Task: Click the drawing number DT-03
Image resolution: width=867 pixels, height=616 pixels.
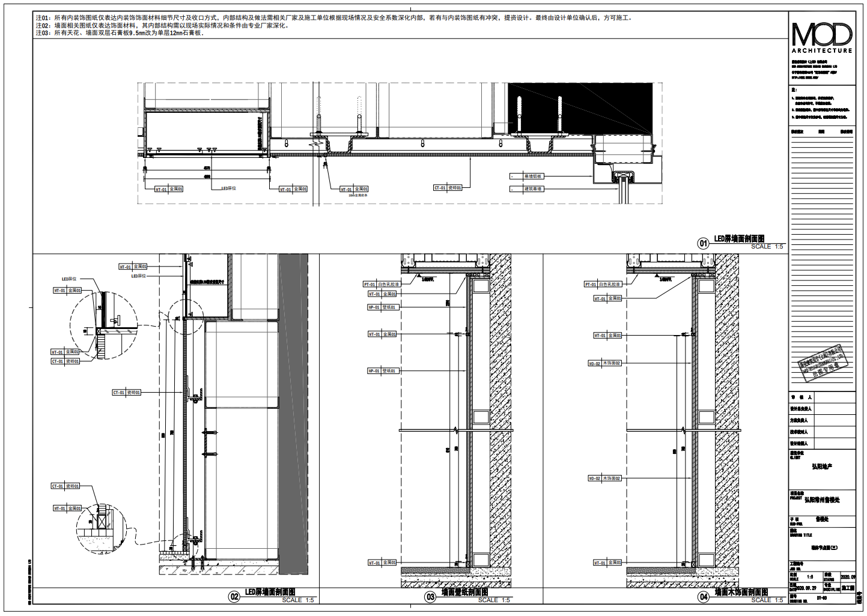Action: click(822, 598)
